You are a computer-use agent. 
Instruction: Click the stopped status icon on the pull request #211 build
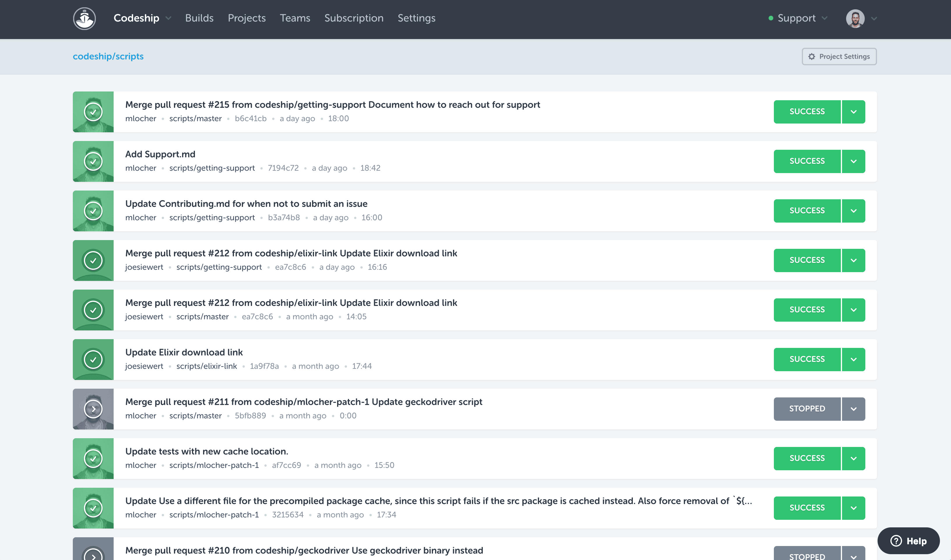(93, 409)
